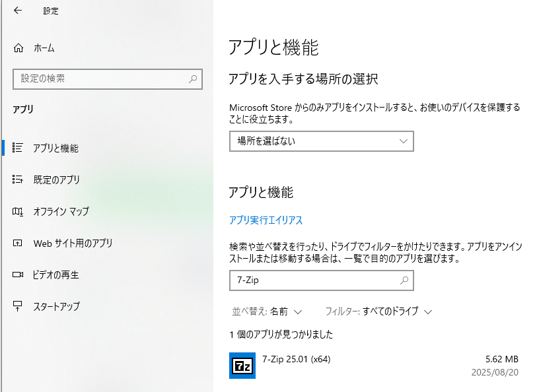Select アプリと機能 in the sidebar
Viewport: 537px width, 392px height.
coord(55,148)
